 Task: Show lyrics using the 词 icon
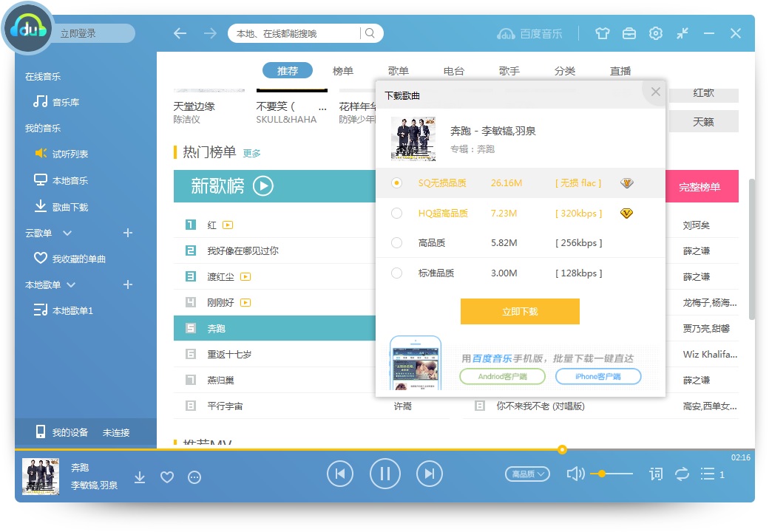(x=655, y=474)
